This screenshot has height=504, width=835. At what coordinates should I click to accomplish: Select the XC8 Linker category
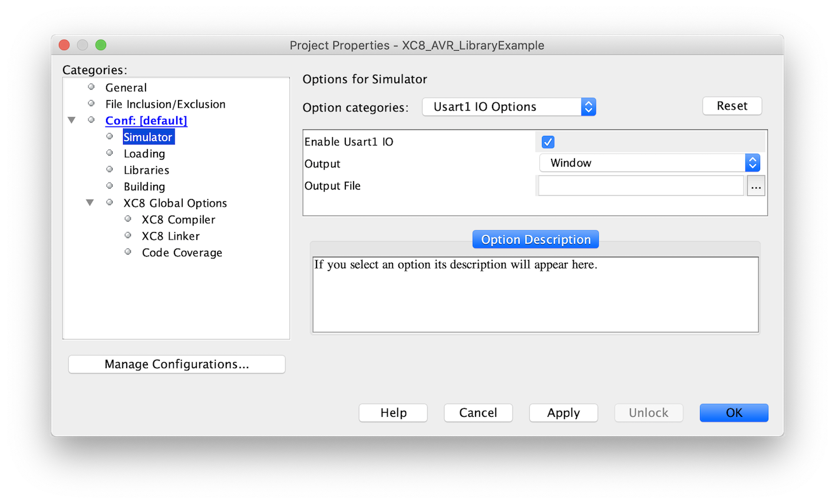(170, 236)
